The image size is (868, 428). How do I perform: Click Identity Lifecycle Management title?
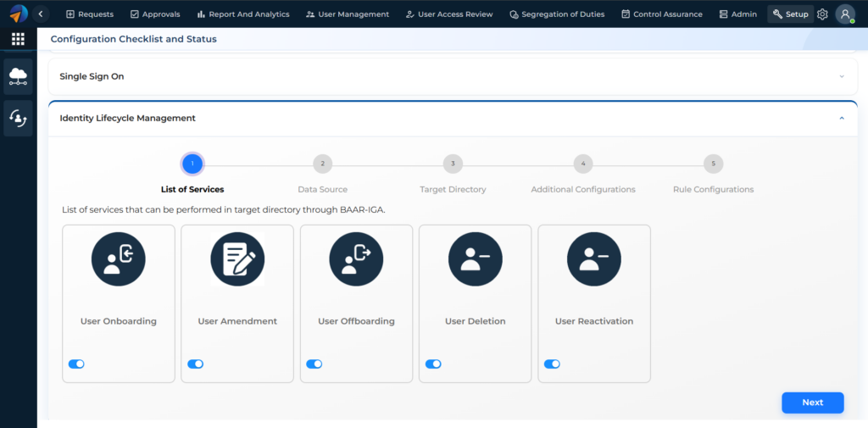point(127,118)
